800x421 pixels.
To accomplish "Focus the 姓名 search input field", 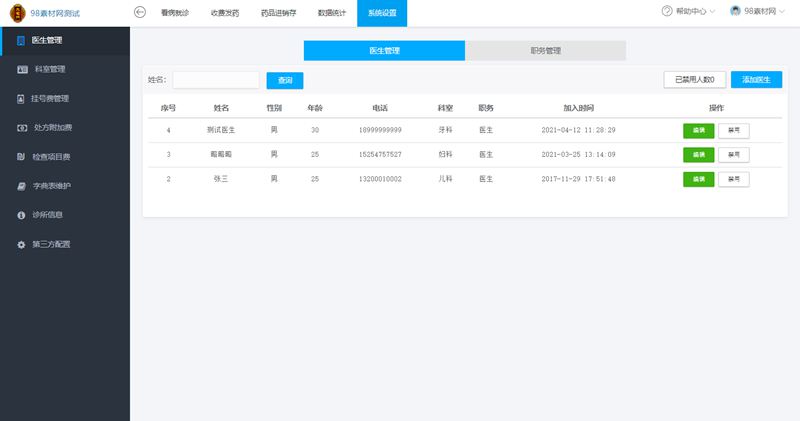I will pos(216,80).
